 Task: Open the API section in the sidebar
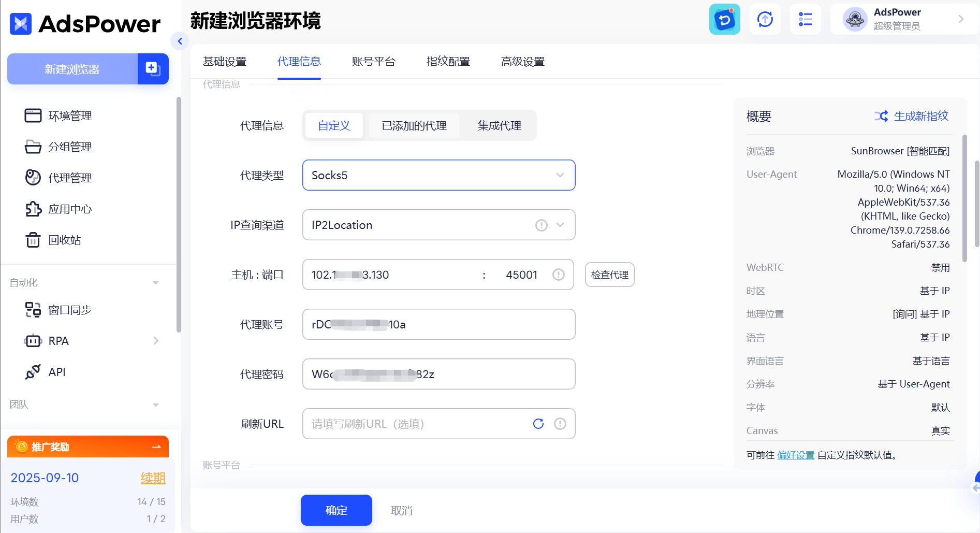click(x=57, y=371)
